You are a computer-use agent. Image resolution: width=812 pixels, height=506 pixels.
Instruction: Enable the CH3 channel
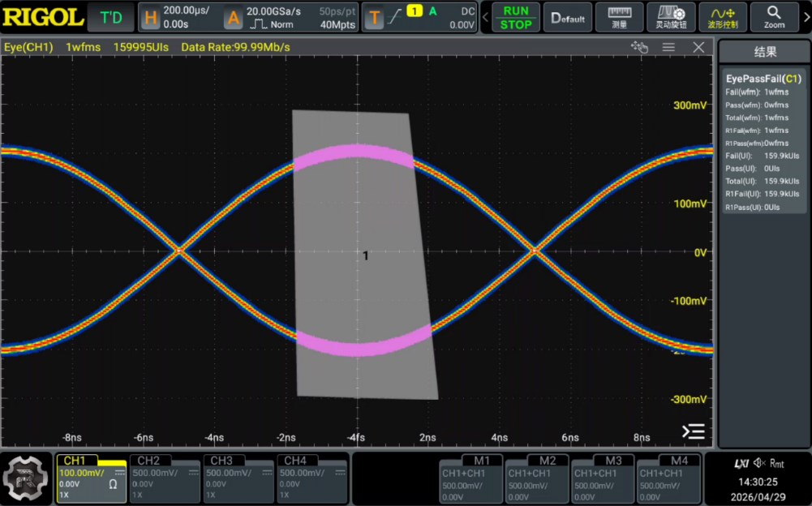coord(238,478)
